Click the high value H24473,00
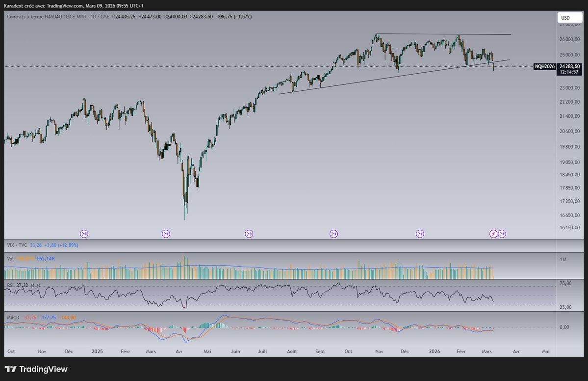This screenshot has width=588, height=381. (x=150, y=17)
